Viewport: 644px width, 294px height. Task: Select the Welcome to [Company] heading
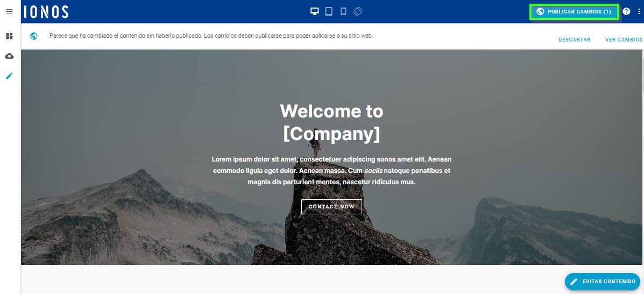tap(331, 122)
